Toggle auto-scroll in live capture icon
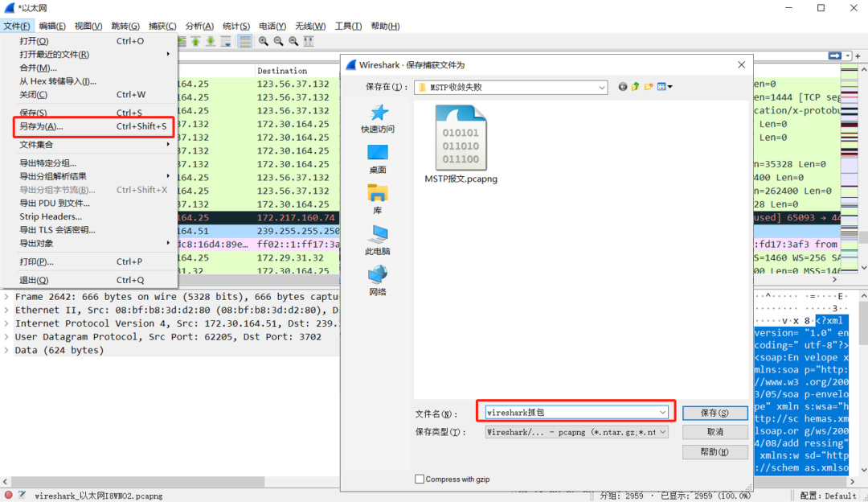The height and width of the screenshot is (502, 868). pos(226,42)
